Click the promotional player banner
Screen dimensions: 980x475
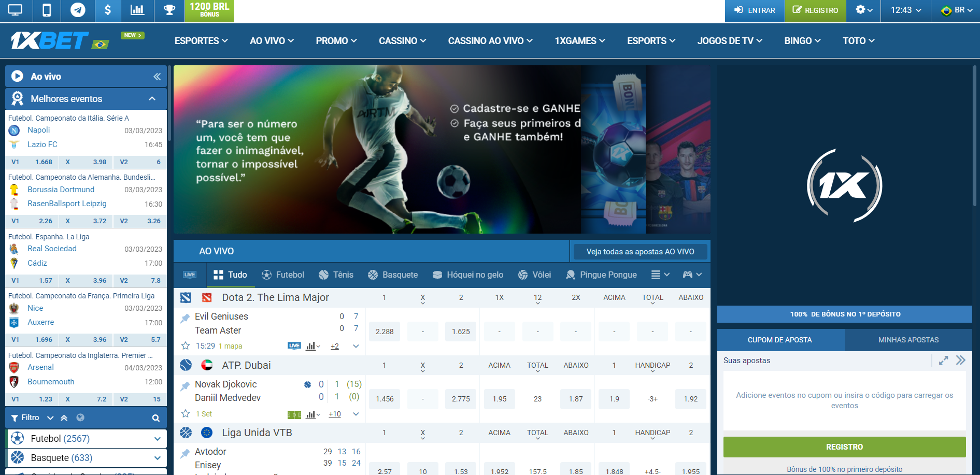[x=377, y=149]
